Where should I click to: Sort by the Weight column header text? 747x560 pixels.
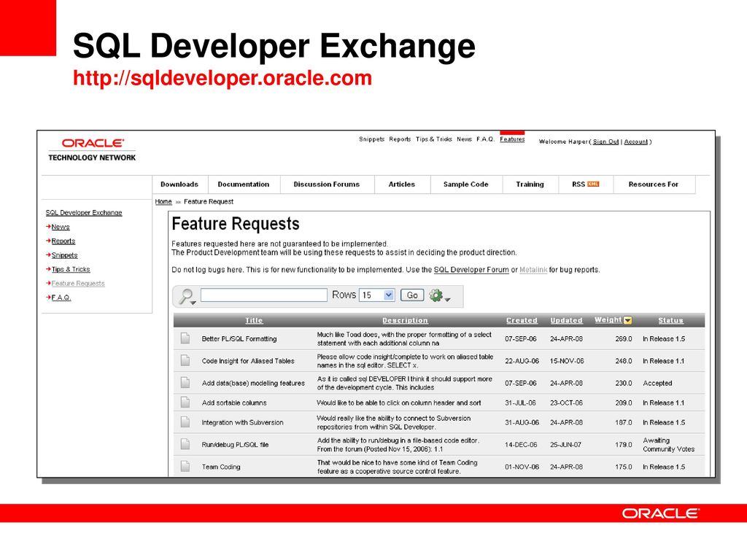tap(608, 320)
